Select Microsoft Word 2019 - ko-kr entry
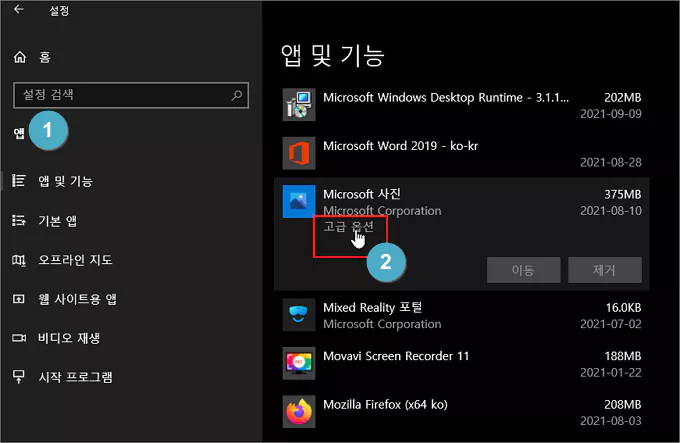Image resolution: width=680 pixels, height=443 pixels. [462, 153]
